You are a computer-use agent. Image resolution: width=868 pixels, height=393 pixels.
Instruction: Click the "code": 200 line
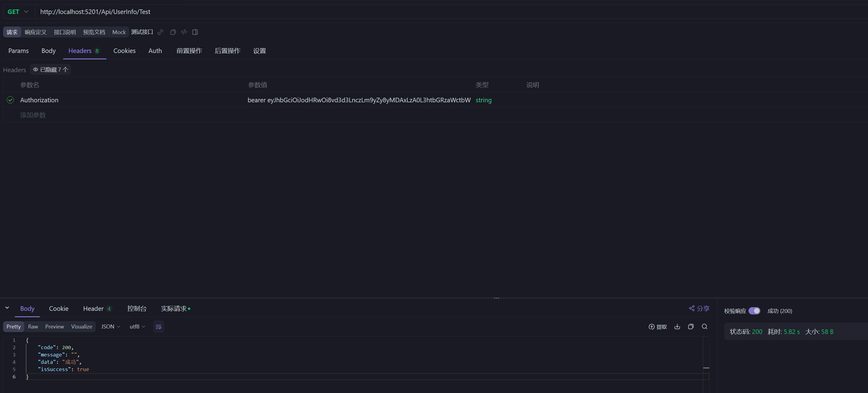pyautogui.click(x=56, y=347)
